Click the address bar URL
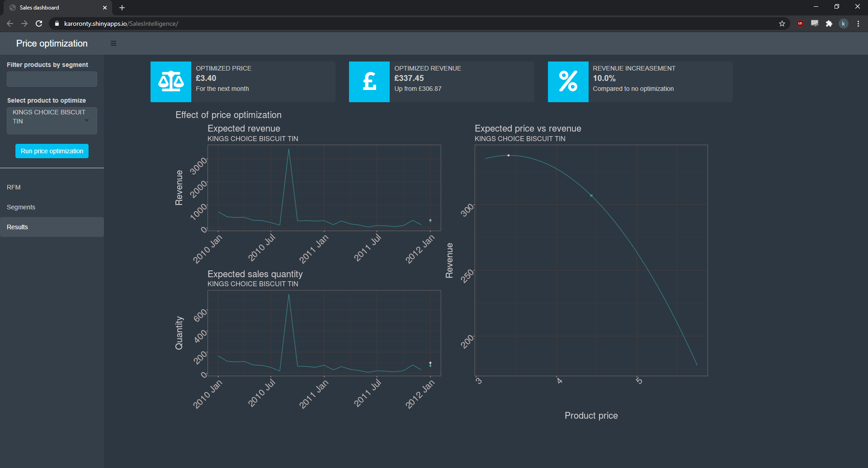 (x=121, y=24)
